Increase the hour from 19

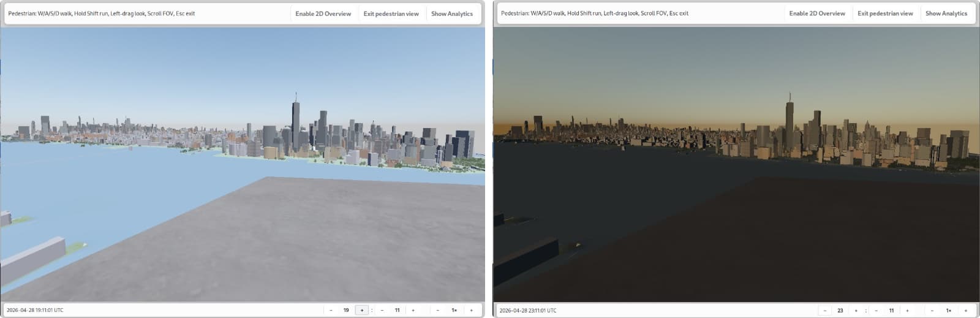tap(361, 310)
